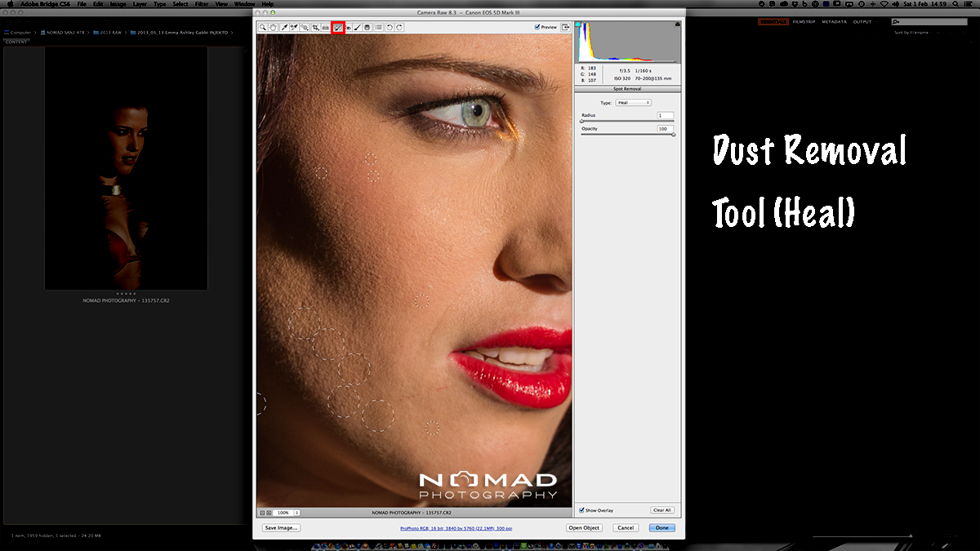The width and height of the screenshot is (980, 551).
Task: Pick the White Balance eyedropper tool
Action: [284, 28]
